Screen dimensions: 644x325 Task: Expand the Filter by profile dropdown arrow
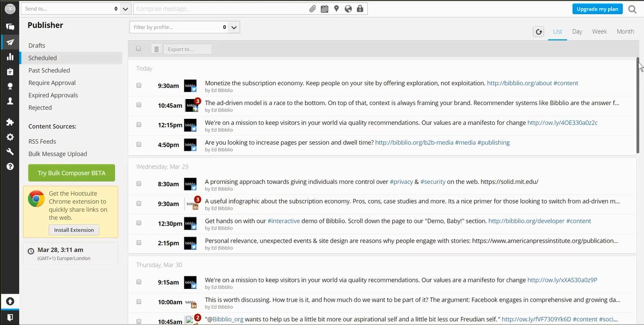coord(234,27)
